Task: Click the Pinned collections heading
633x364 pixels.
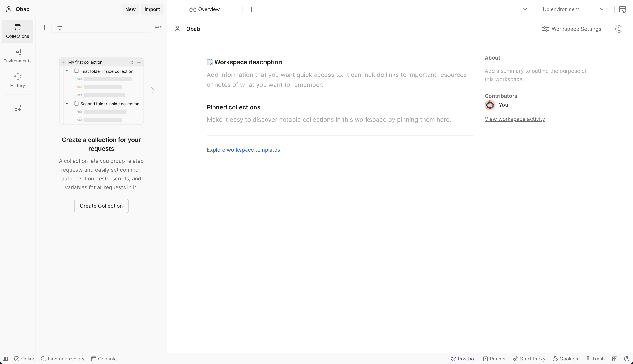Action: (233, 107)
